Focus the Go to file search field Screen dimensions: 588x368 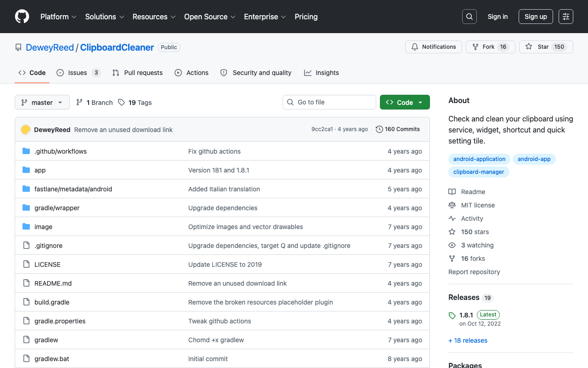coord(329,102)
